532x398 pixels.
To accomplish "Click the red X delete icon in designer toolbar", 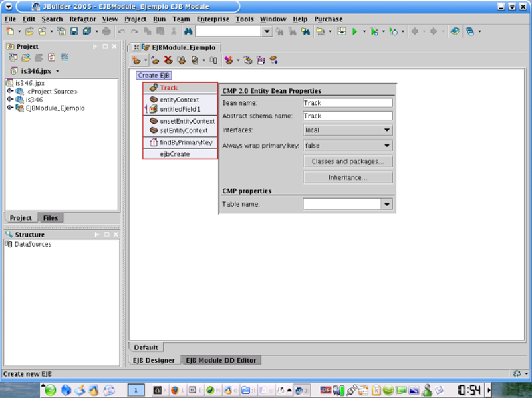I will coord(168,60).
